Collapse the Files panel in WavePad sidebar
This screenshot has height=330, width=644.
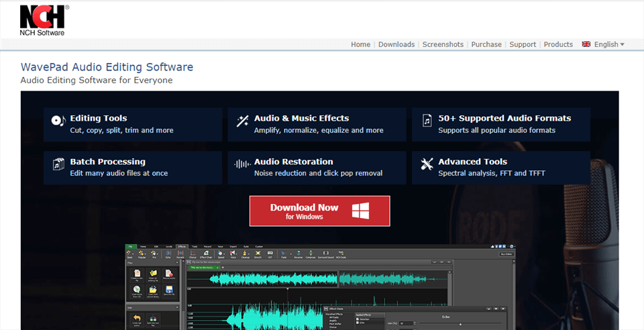click(177, 263)
